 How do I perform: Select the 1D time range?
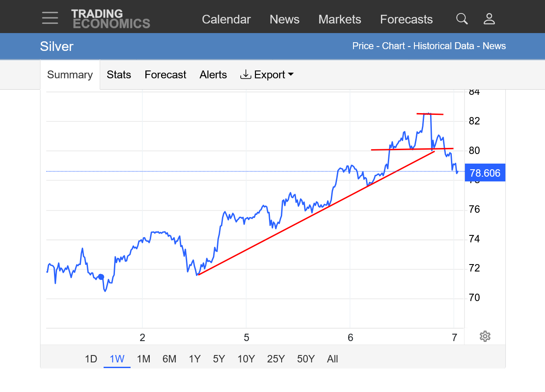[91, 359]
